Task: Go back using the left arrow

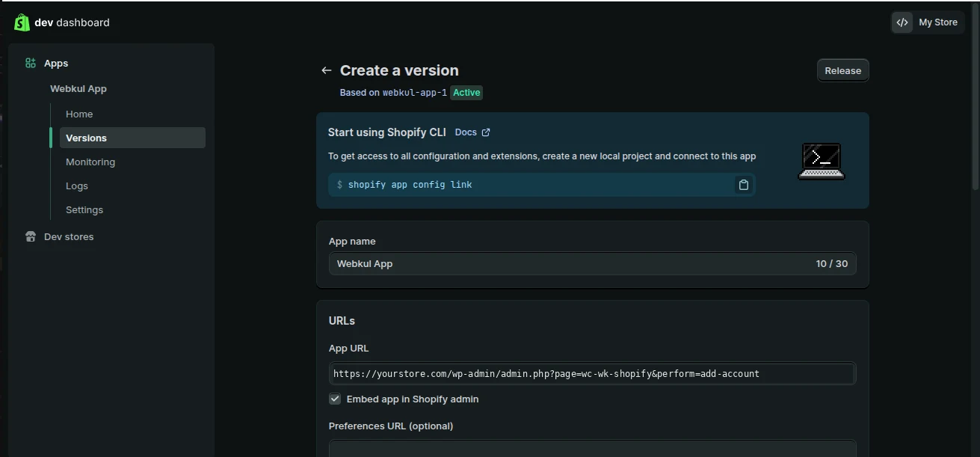Action: [x=326, y=70]
